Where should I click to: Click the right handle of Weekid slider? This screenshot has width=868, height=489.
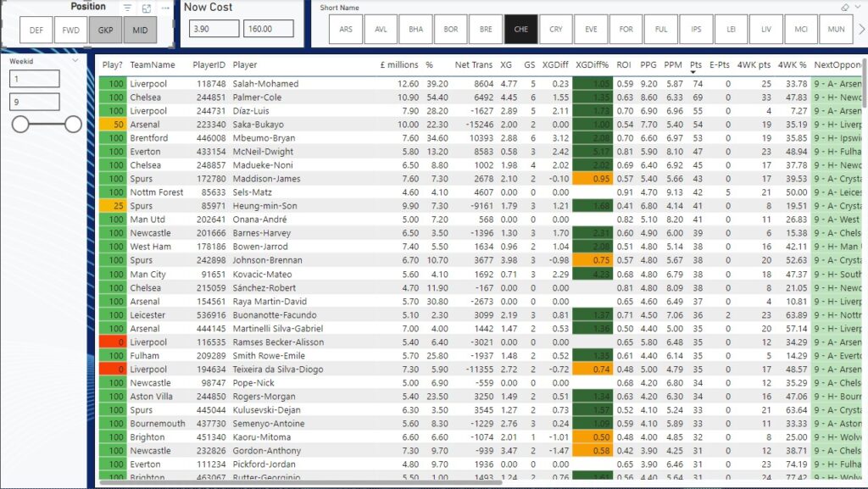[73, 125]
